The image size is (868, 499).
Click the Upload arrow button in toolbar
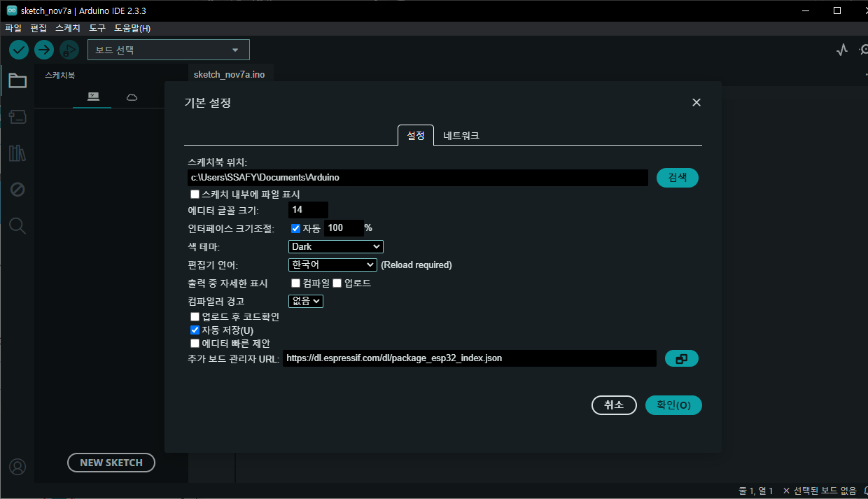44,50
